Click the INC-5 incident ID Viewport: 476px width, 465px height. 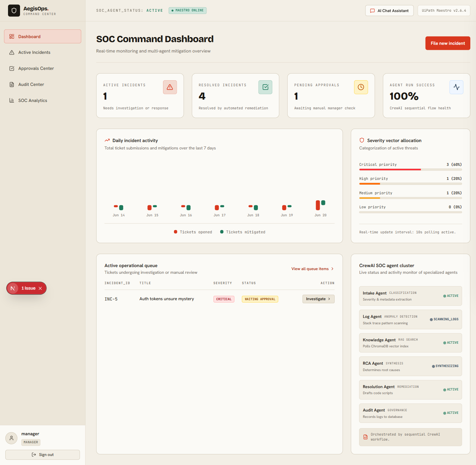pos(111,299)
